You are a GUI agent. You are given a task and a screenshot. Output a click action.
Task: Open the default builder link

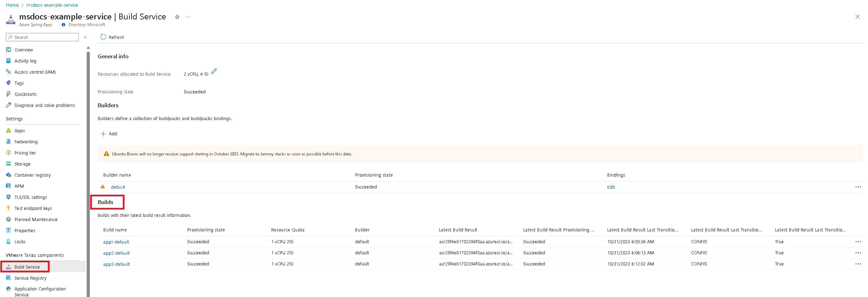pyautogui.click(x=118, y=187)
